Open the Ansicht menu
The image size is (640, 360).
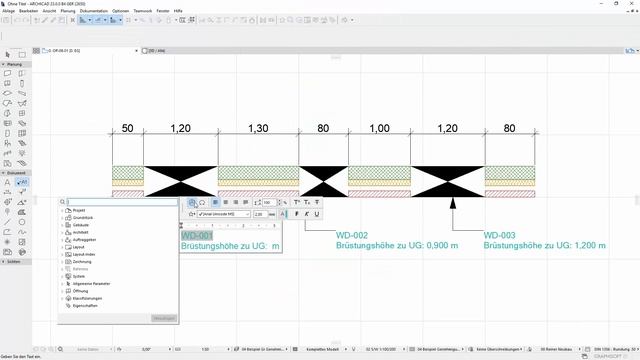[49, 11]
